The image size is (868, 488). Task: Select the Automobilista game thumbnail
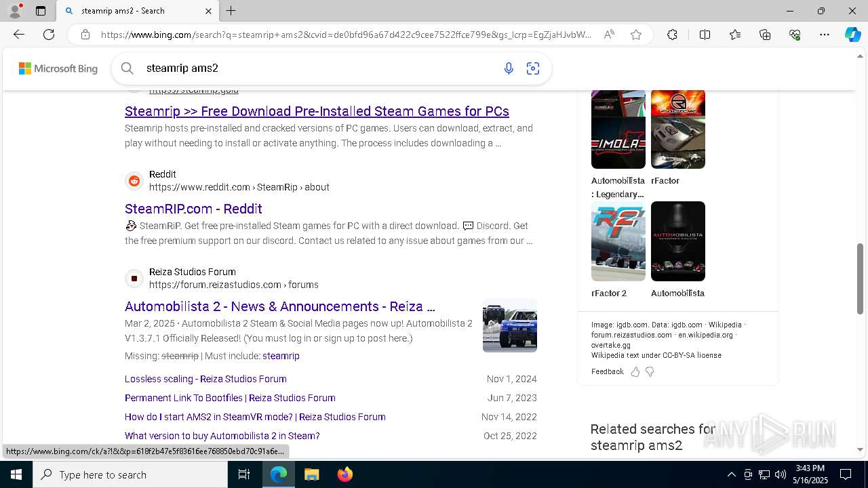point(678,241)
